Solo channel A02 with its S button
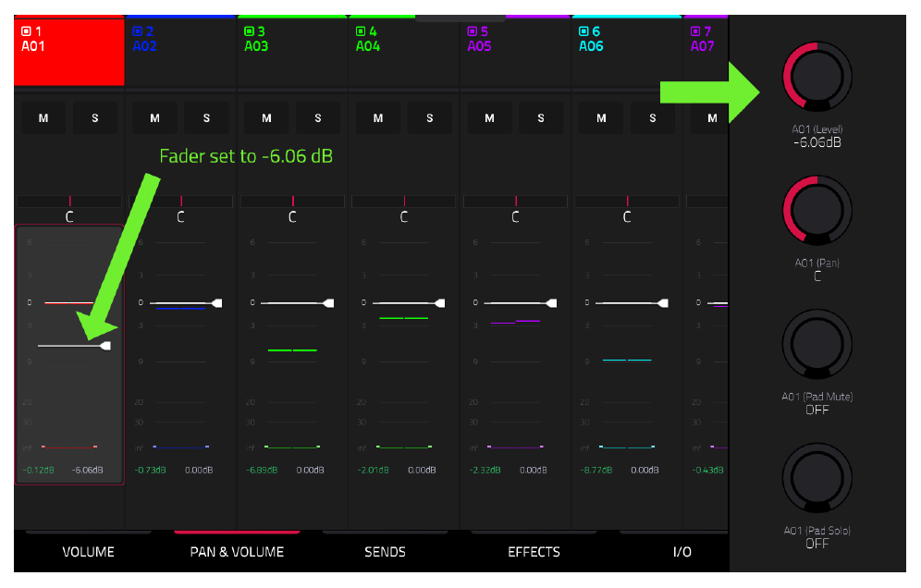Screen dimensions: 921x588 207,118
